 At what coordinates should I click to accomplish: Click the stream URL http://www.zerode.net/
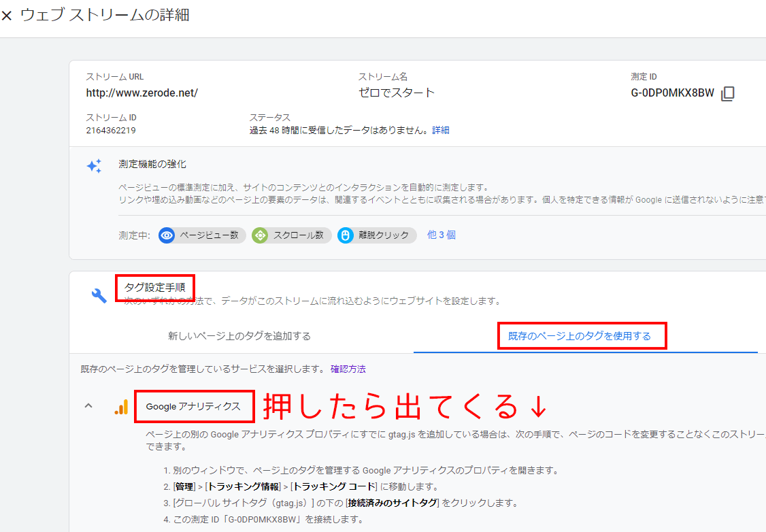[141, 93]
